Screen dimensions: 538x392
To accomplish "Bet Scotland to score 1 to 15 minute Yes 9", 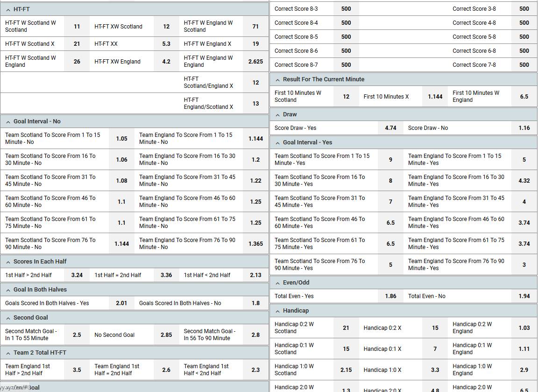I will click(x=390, y=160).
